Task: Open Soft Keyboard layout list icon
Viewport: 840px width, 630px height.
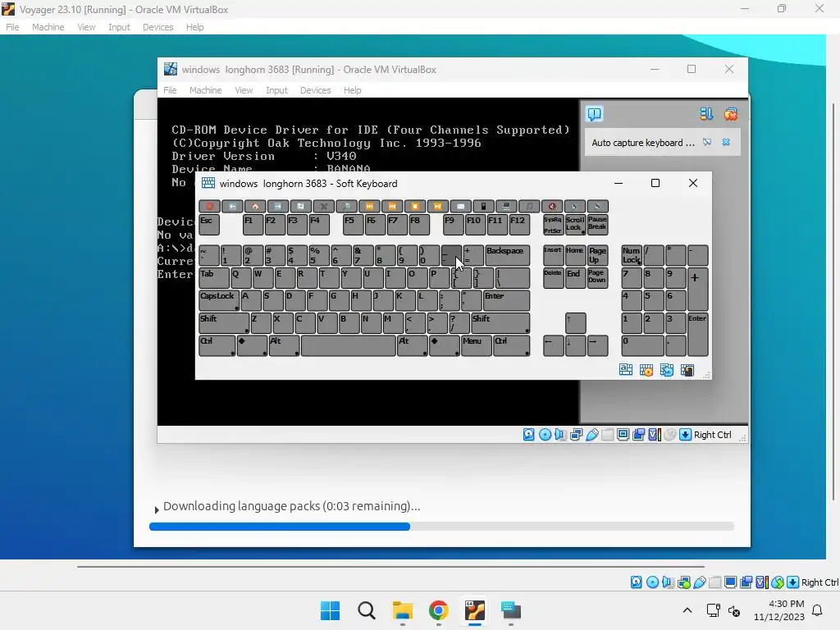Action: (626, 370)
